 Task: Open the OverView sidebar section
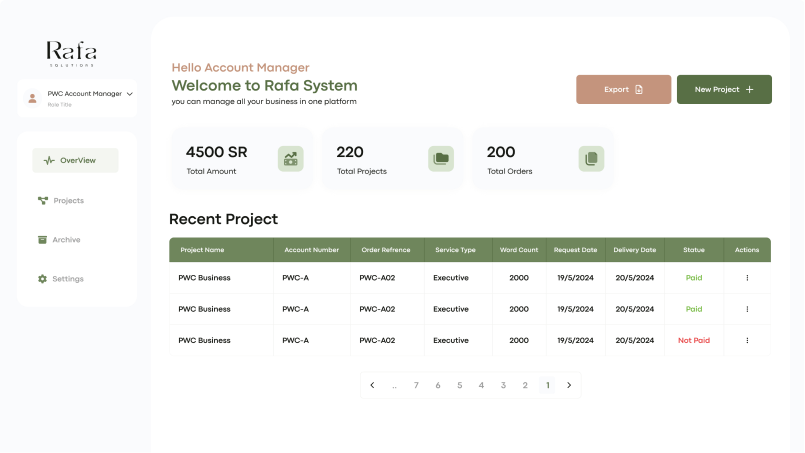click(76, 160)
